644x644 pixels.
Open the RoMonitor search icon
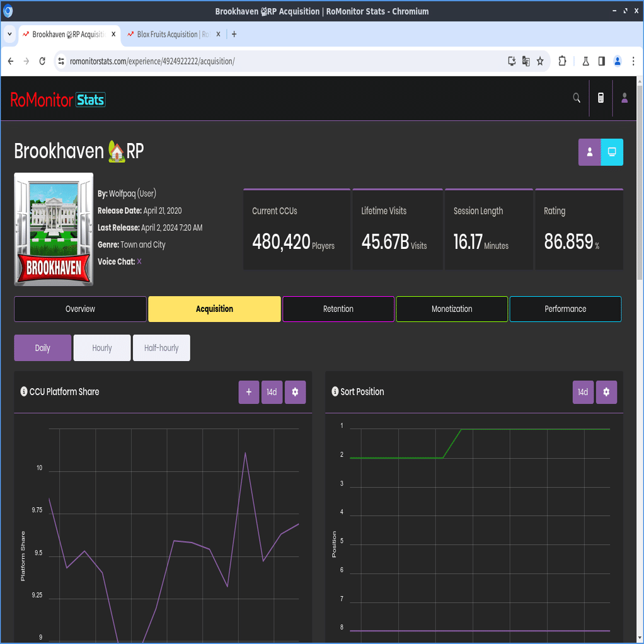[x=576, y=98]
